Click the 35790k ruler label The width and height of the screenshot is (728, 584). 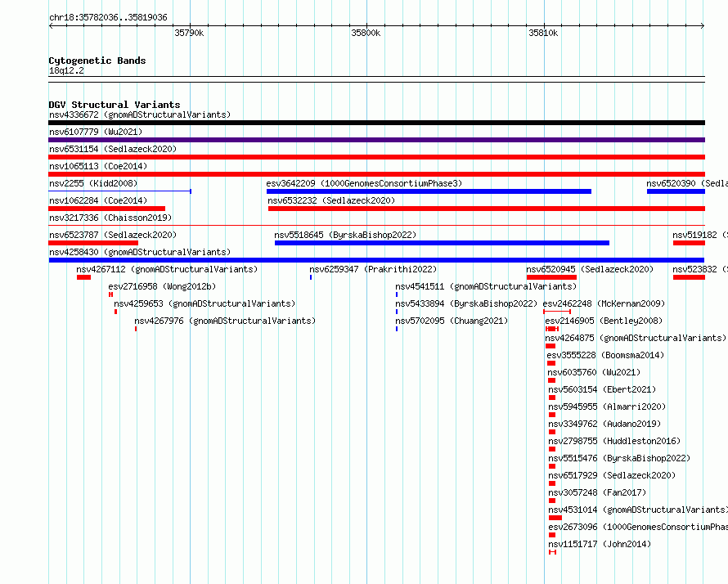(x=189, y=33)
